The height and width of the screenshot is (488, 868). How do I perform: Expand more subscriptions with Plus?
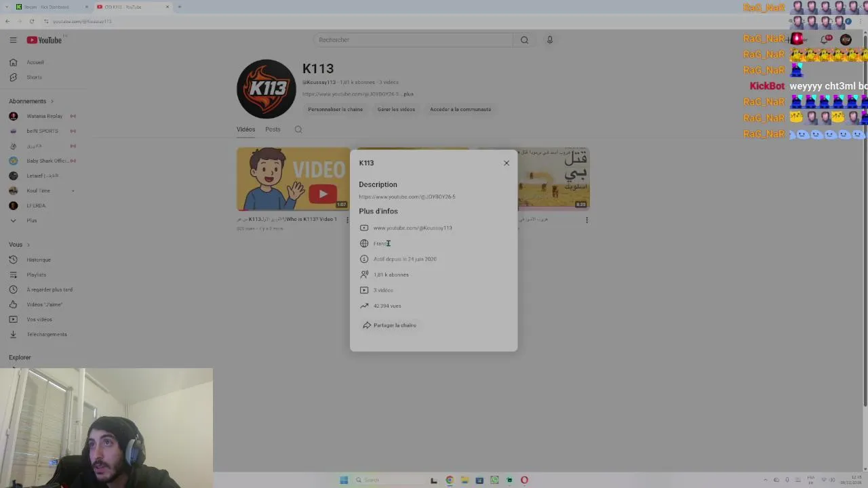tap(32, 220)
